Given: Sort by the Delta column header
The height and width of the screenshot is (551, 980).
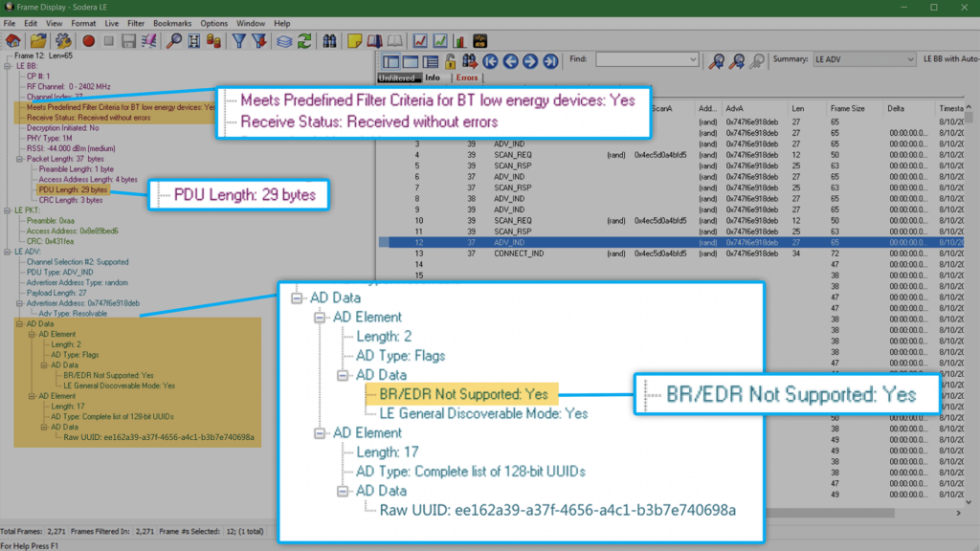Looking at the screenshot, I should [x=896, y=109].
